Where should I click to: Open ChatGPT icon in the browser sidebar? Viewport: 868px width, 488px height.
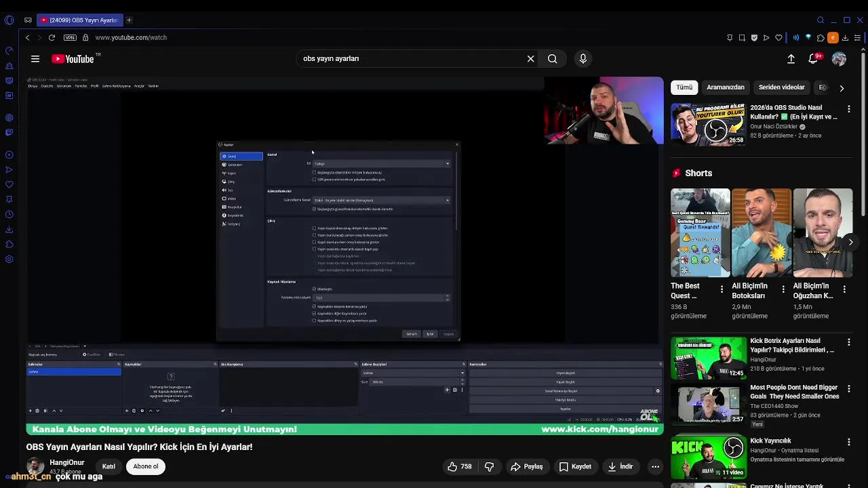(x=9, y=117)
